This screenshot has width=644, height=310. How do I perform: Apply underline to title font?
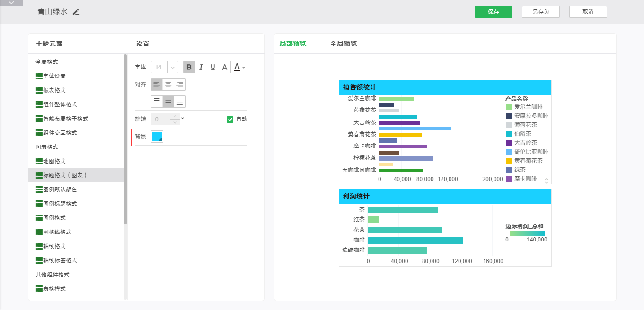[x=213, y=67]
